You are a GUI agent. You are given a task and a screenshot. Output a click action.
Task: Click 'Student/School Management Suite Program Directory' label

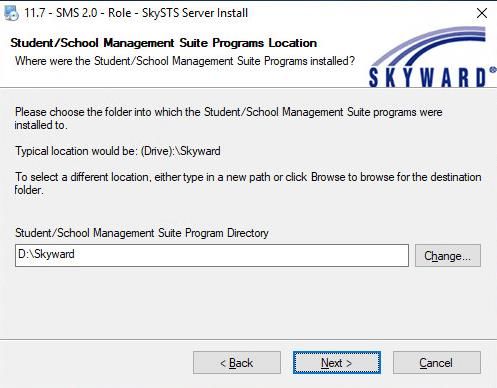tap(142, 233)
